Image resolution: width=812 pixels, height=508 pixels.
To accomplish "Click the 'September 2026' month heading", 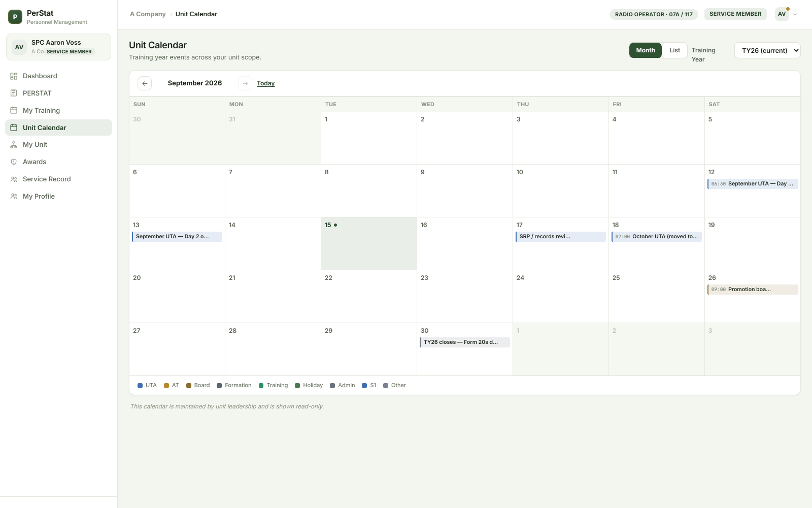I will pyautogui.click(x=195, y=83).
